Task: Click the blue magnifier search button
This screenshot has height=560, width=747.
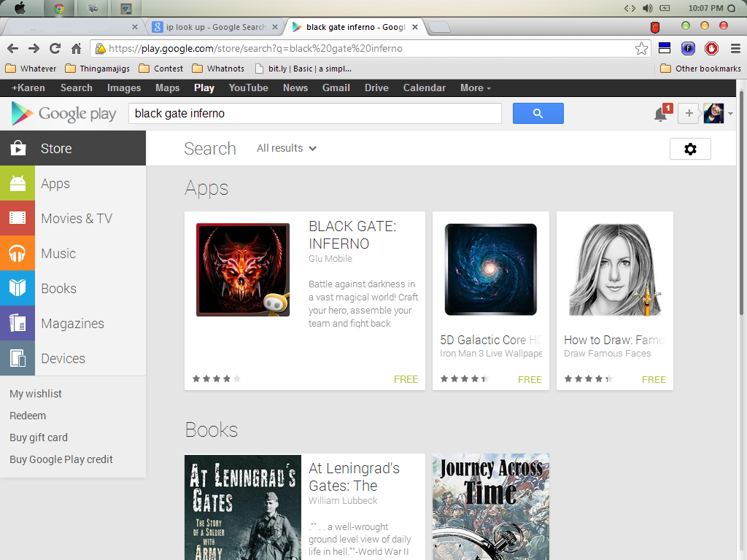Action: coord(538,113)
